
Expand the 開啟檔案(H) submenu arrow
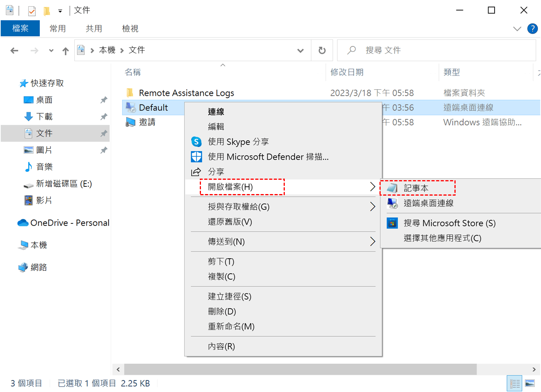pos(373,187)
